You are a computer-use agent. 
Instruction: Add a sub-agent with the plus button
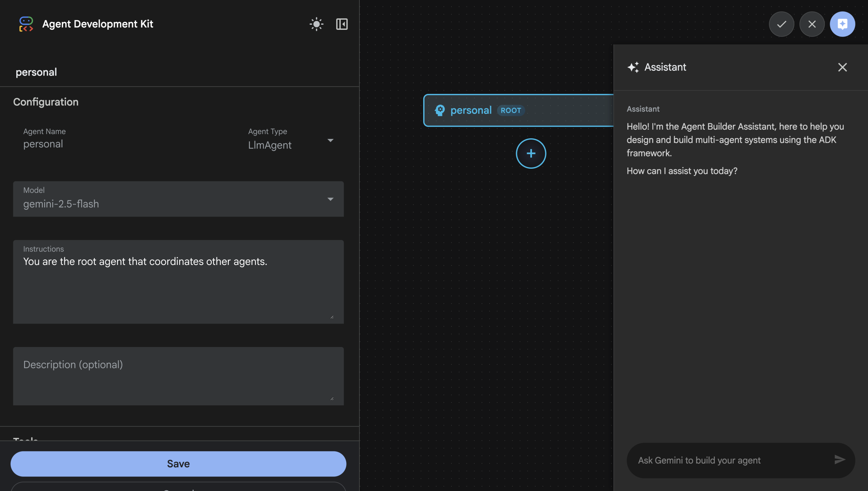(x=531, y=154)
